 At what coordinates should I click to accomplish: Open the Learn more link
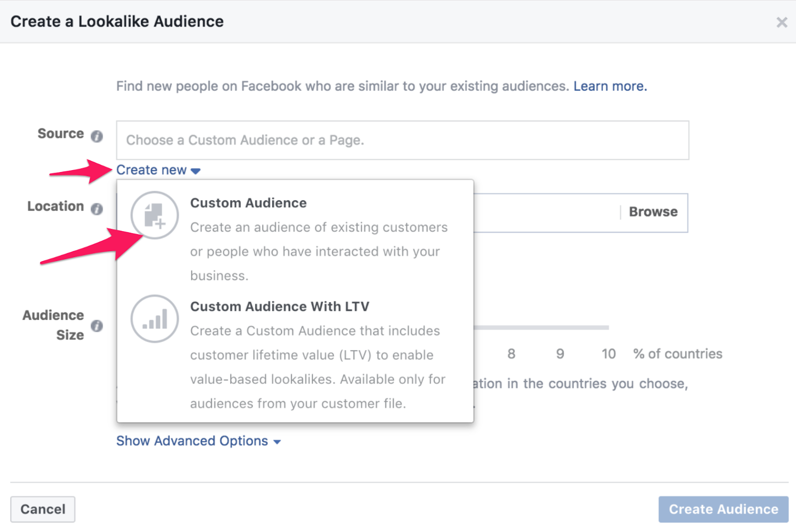tap(610, 86)
